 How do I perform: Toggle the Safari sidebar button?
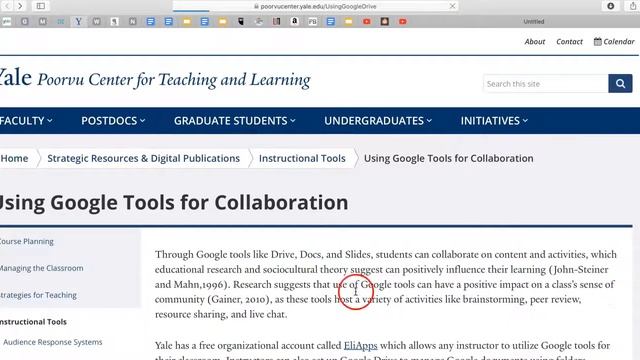[40, 6]
